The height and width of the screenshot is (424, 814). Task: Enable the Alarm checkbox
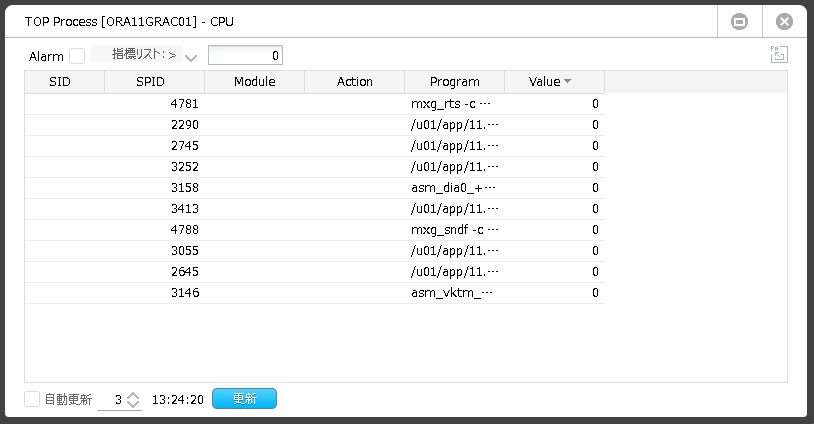click(x=77, y=56)
